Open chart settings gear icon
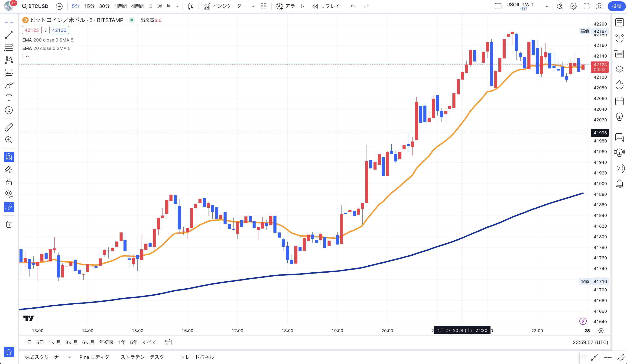 point(573,6)
